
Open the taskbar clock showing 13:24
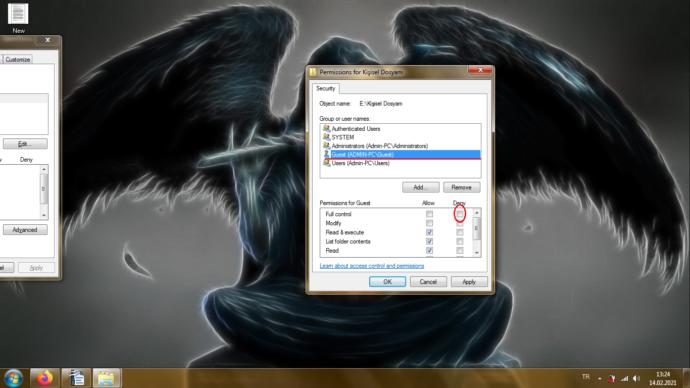(663, 378)
